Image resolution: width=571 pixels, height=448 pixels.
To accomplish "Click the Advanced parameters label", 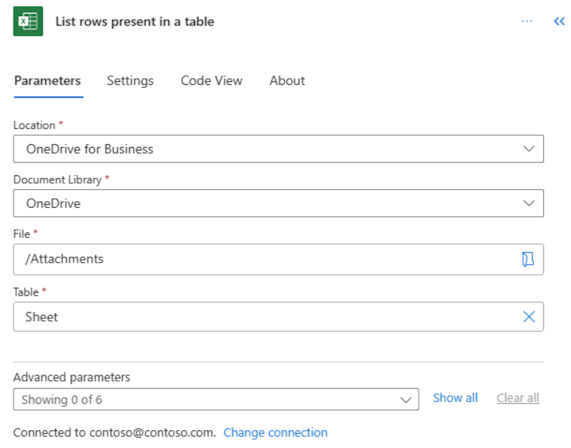I will (x=71, y=377).
